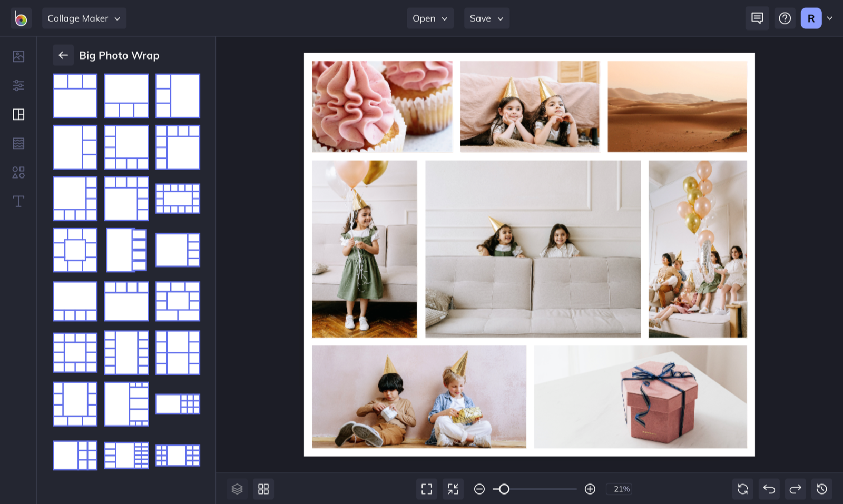The height and width of the screenshot is (504, 843).
Task: Toggle fullscreen view of the canvas
Action: pos(427,489)
